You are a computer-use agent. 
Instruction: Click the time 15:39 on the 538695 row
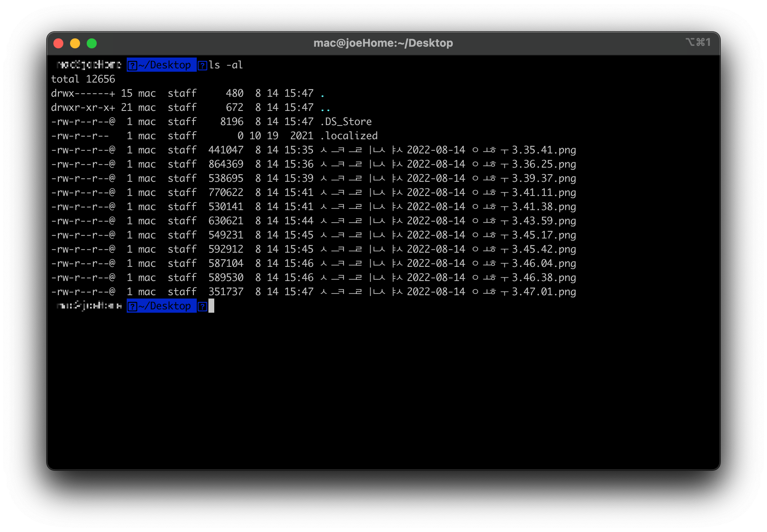299,178
